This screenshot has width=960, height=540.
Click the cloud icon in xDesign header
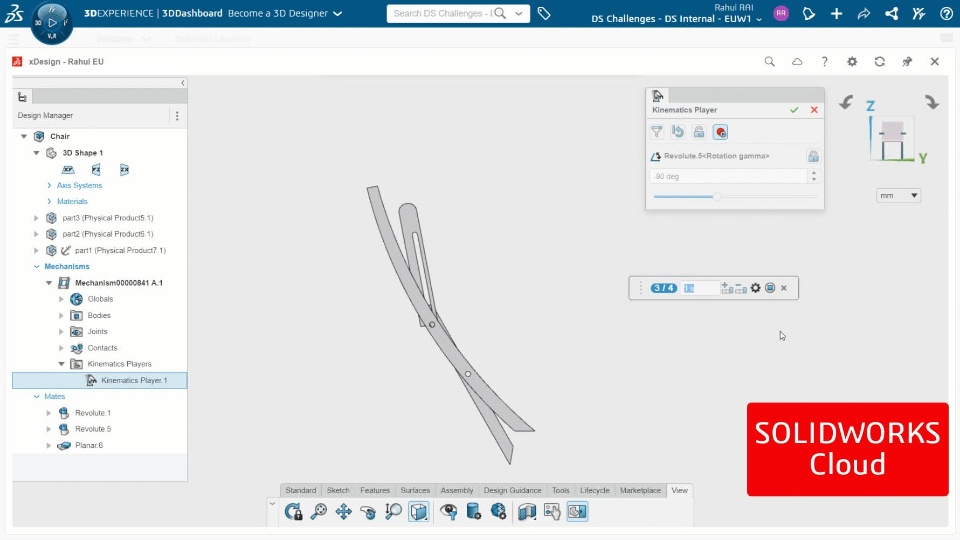[797, 61]
